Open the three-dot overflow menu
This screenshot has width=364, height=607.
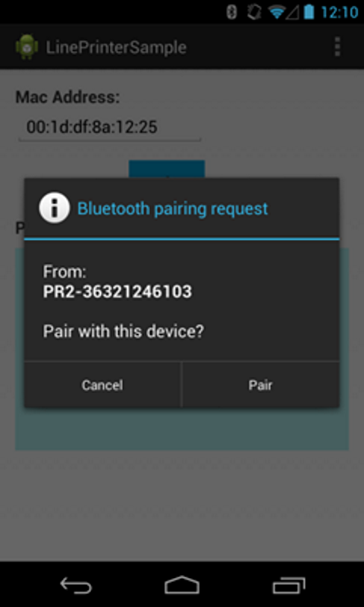tap(337, 47)
